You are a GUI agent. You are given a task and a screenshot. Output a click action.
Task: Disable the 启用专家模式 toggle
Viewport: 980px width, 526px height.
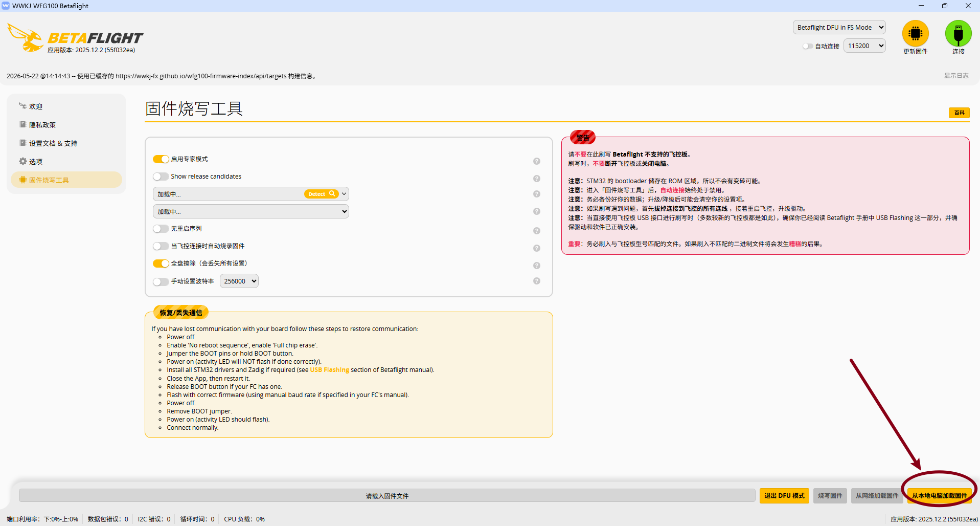[161, 159]
